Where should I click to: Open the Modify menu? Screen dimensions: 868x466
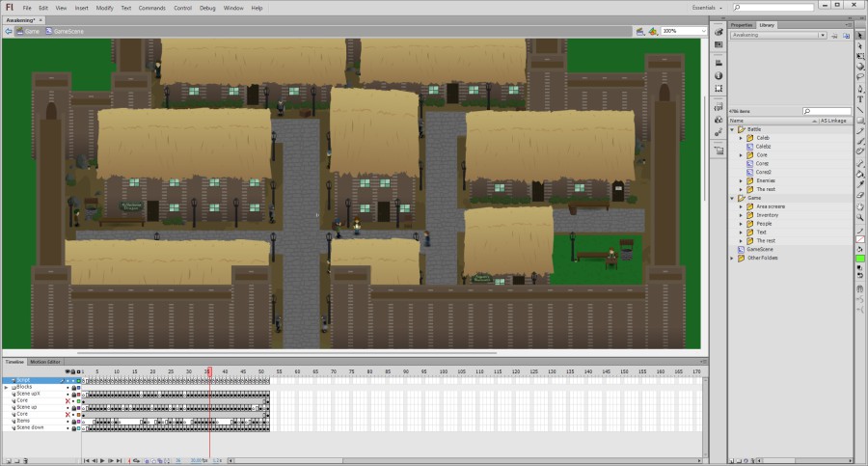(x=106, y=8)
